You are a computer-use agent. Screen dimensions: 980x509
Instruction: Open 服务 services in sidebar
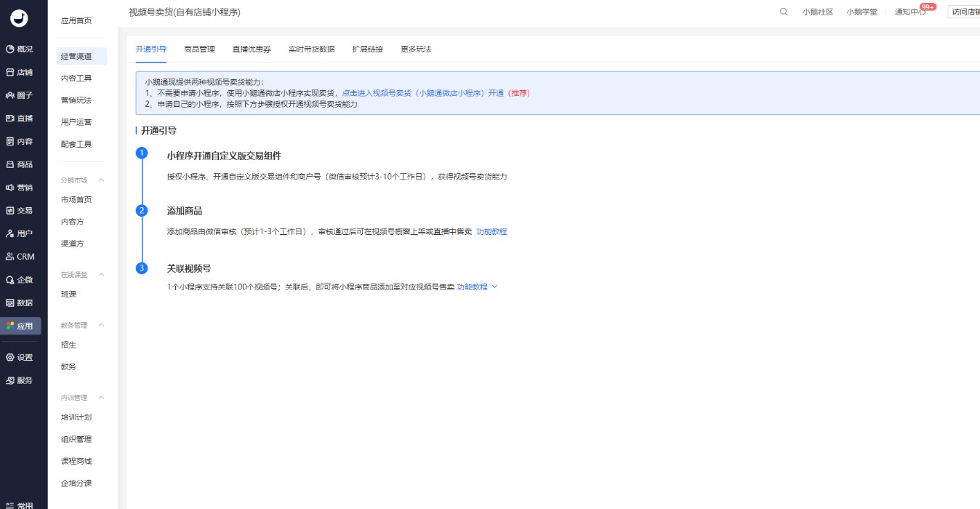pos(20,380)
